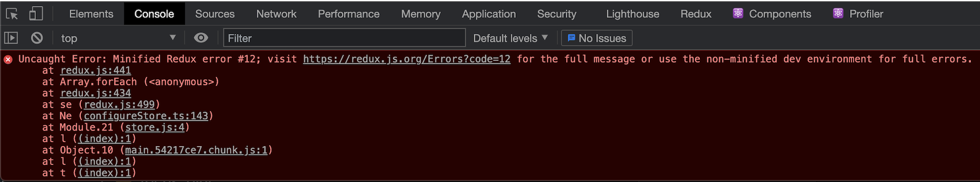Screen dimensions: 980x182
Task: Click the No Issues flag button
Action: point(597,38)
